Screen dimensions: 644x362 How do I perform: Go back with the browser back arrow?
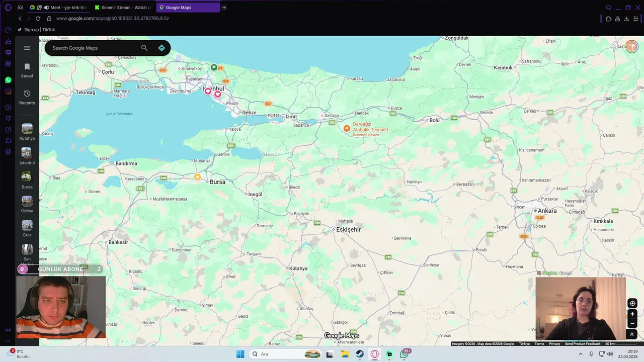[x=20, y=19]
